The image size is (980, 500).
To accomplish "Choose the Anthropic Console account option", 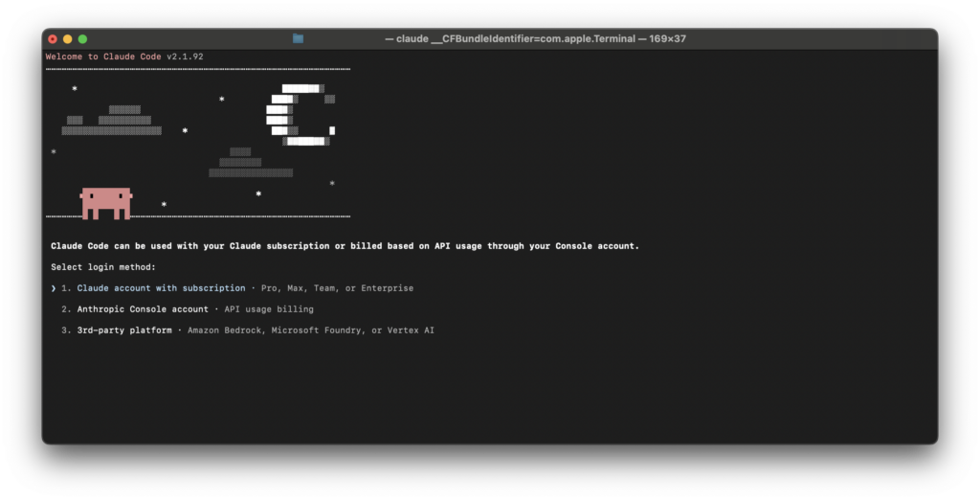I will [x=142, y=309].
